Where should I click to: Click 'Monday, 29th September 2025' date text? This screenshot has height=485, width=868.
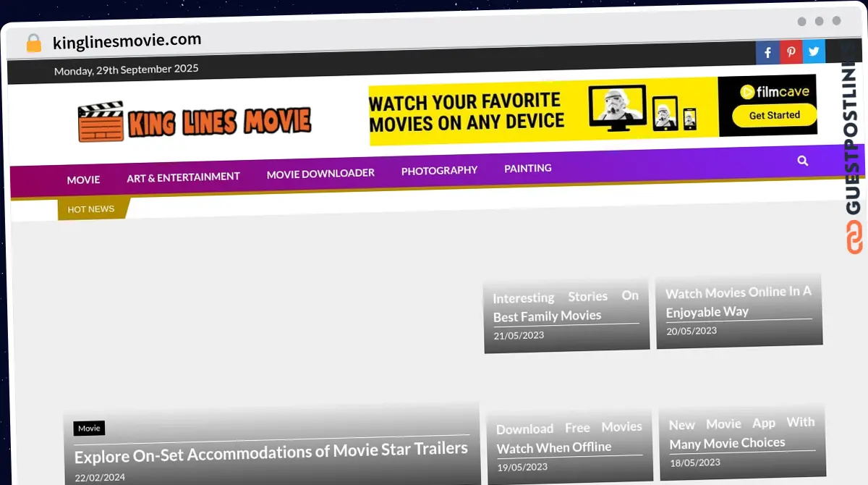click(x=126, y=69)
